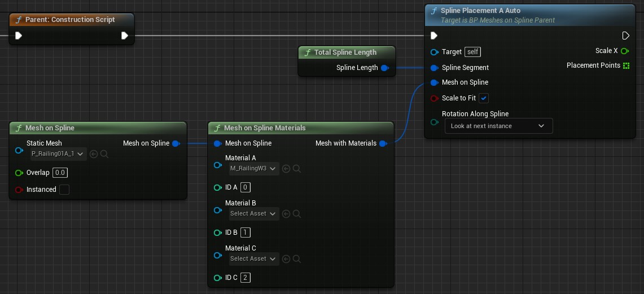Click Mesh on Spline input pin of Materials node
The image size is (644, 294).
pos(218,143)
